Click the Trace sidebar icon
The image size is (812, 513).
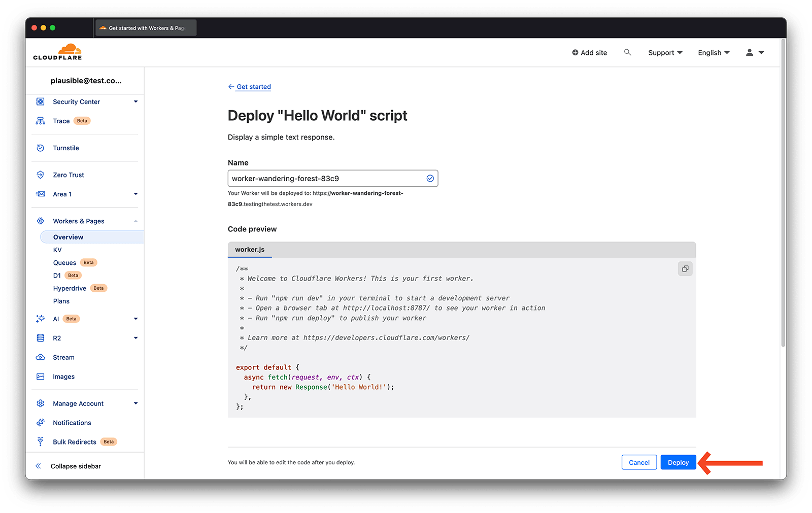(41, 121)
